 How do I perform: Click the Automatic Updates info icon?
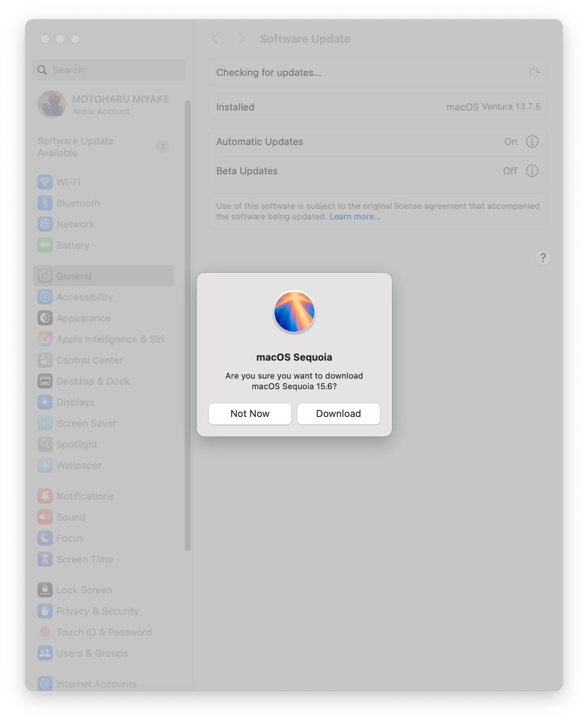(532, 142)
